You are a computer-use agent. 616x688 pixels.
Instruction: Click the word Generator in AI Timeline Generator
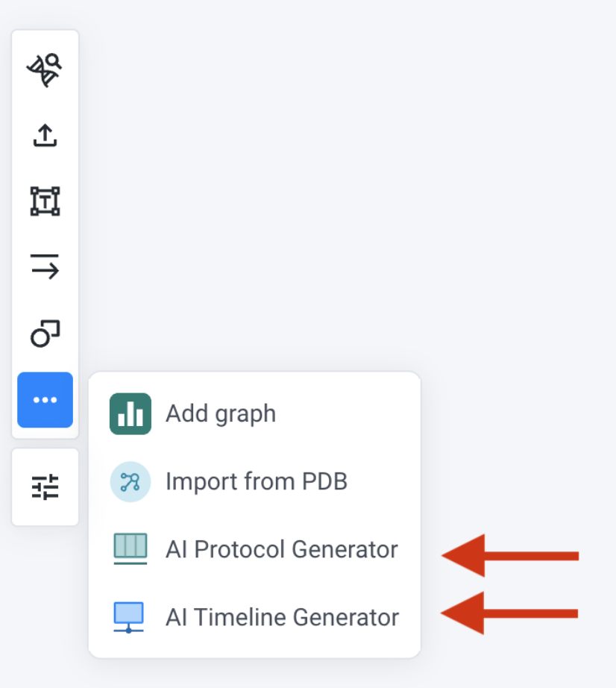click(346, 617)
